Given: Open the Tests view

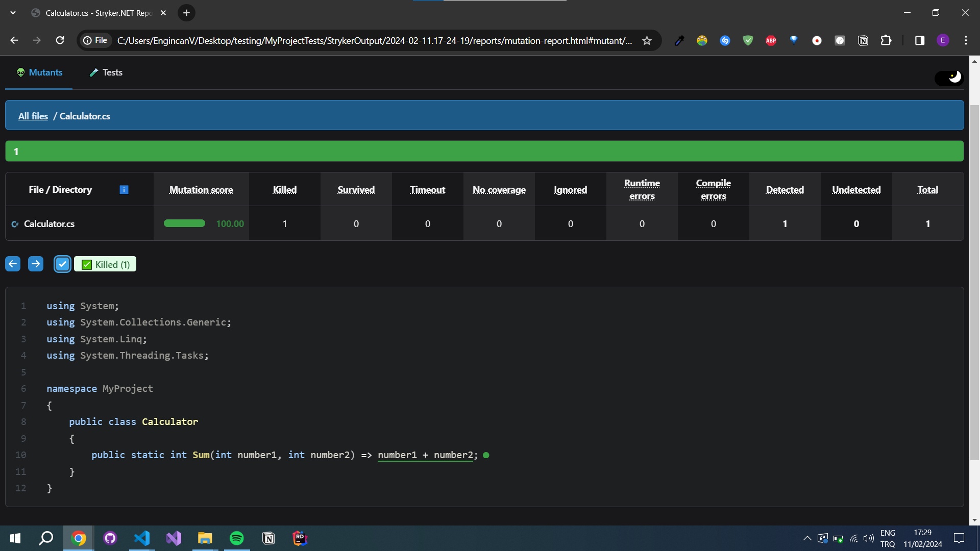Looking at the screenshot, I should (106, 72).
